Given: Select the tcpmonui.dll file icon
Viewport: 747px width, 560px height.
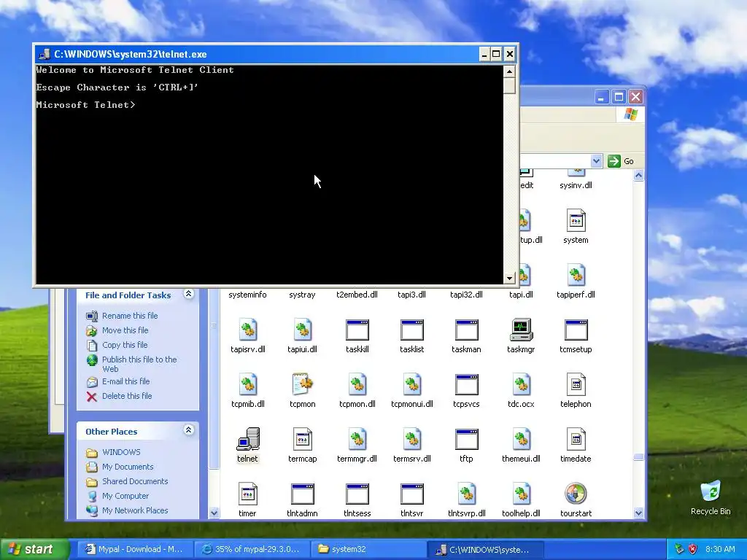Looking at the screenshot, I should pyautogui.click(x=412, y=384).
